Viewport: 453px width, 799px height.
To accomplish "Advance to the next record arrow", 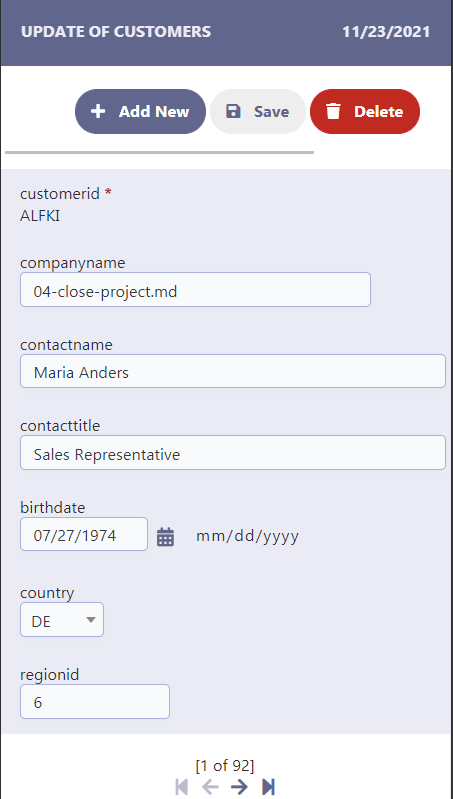I will tap(239, 787).
